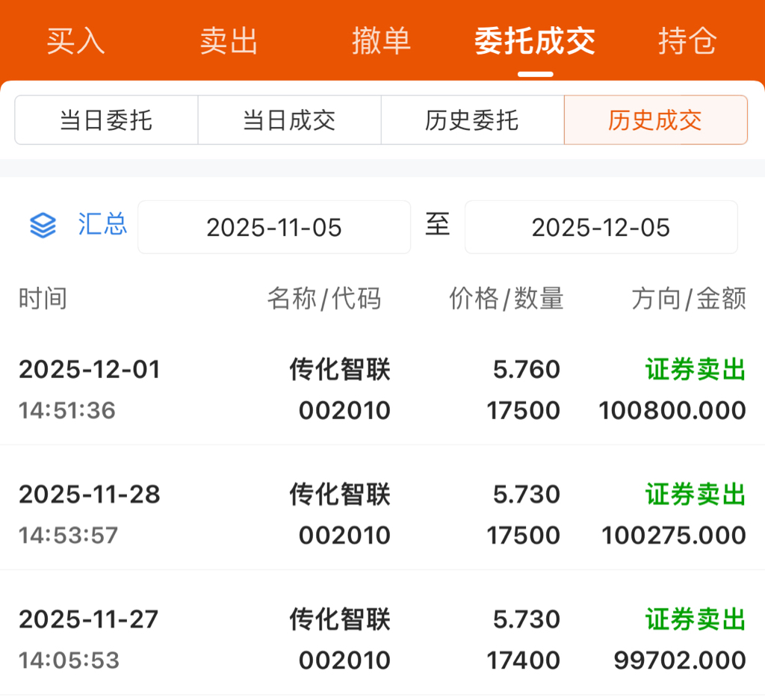Tap the 方向/金额 column header
The width and height of the screenshot is (765, 700).
coord(688,299)
